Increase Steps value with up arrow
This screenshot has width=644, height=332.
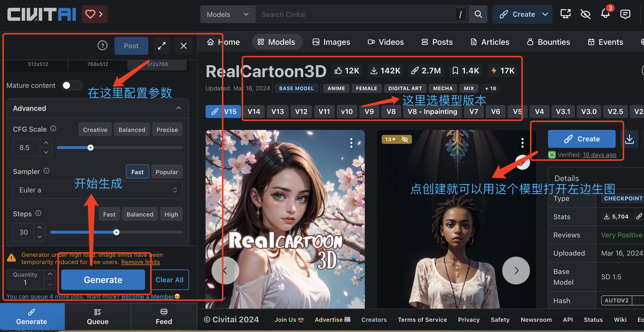coord(39,228)
